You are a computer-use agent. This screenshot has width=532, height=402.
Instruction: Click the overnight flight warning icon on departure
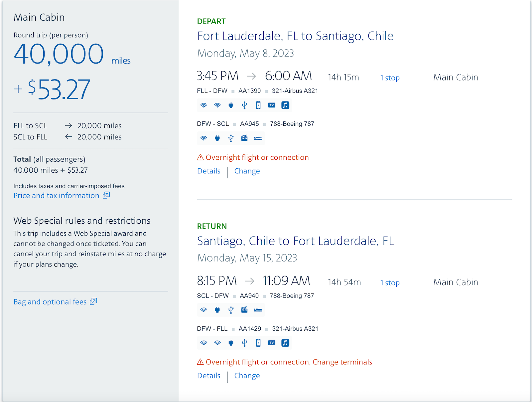point(200,157)
